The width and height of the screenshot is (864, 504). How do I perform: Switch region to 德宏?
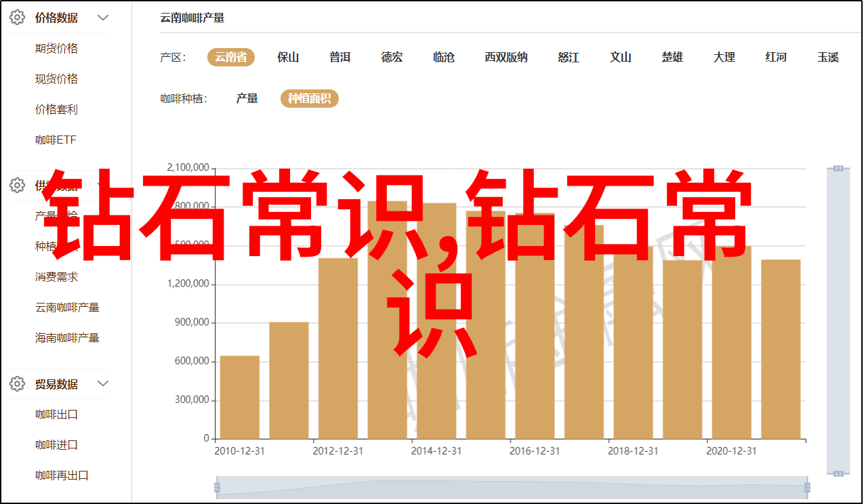[x=392, y=58]
